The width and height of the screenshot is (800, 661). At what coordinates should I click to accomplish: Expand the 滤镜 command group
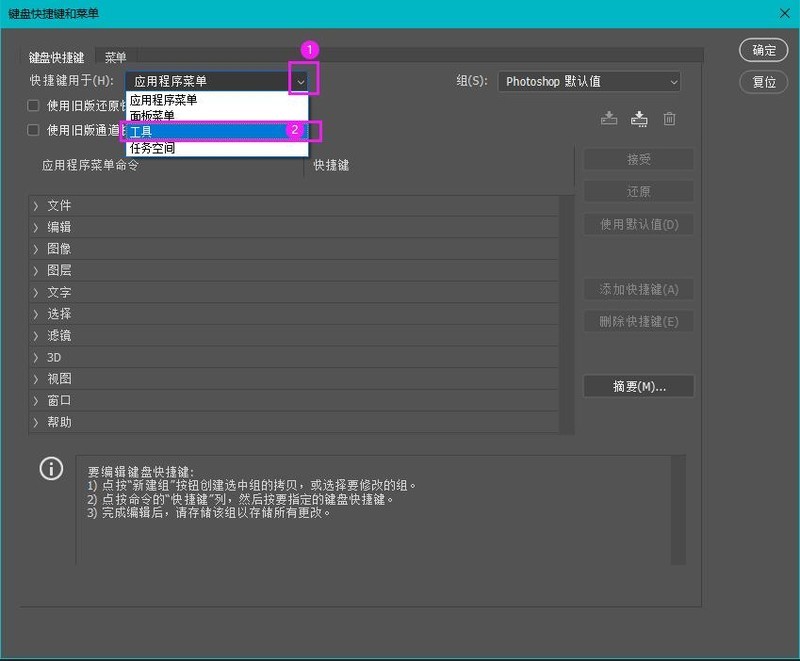point(55,335)
